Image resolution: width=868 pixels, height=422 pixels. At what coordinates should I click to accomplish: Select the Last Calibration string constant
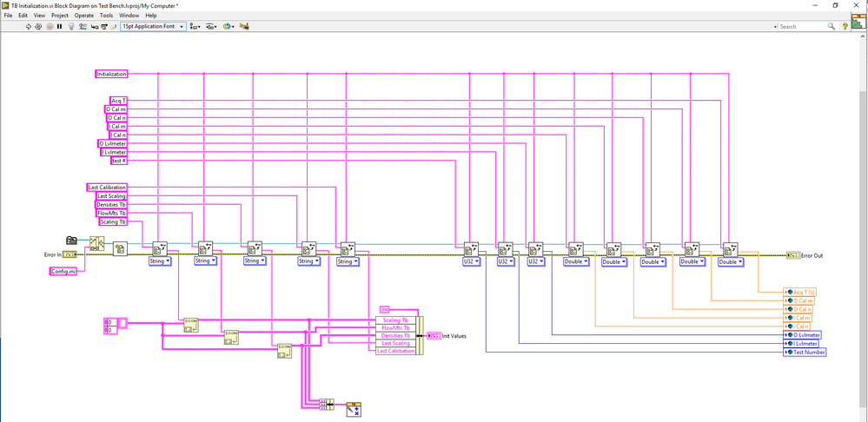pyautogui.click(x=108, y=188)
